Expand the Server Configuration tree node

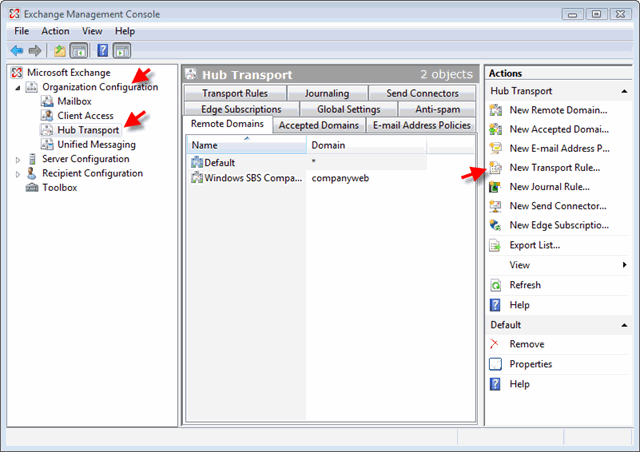point(18,160)
